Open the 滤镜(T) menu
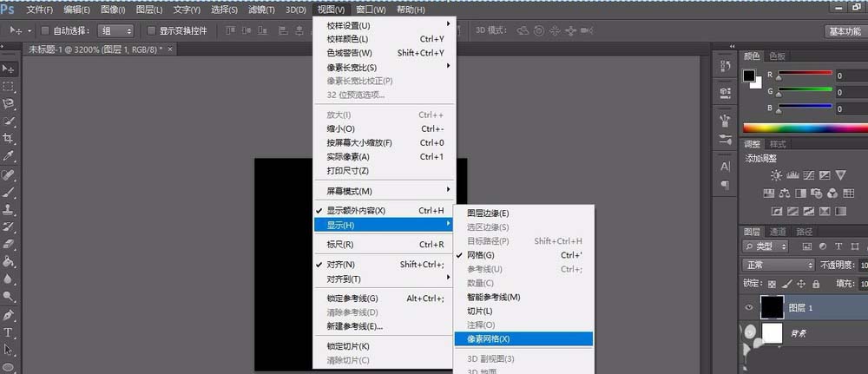Image resolution: width=868 pixels, height=374 pixels. click(x=261, y=10)
